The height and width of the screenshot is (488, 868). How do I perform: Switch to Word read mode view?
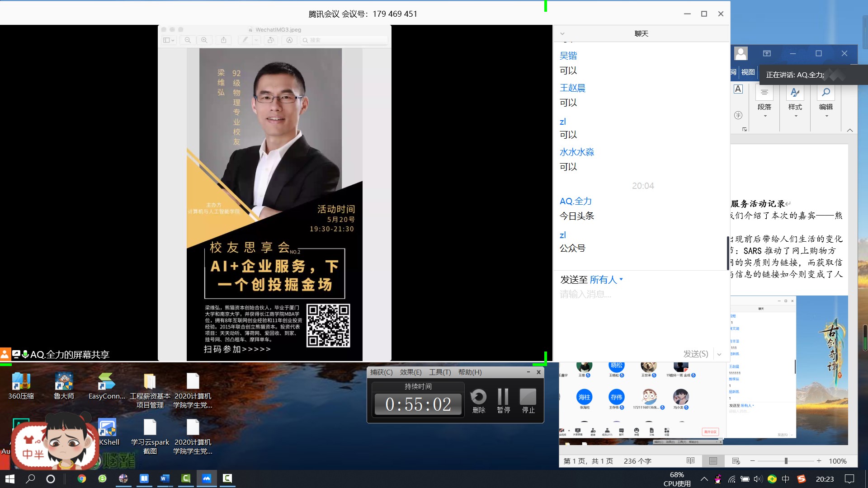(690, 461)
